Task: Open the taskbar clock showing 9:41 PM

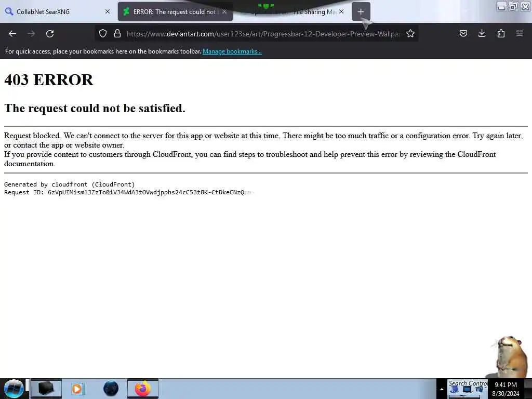Action: (x=506, y=389)
